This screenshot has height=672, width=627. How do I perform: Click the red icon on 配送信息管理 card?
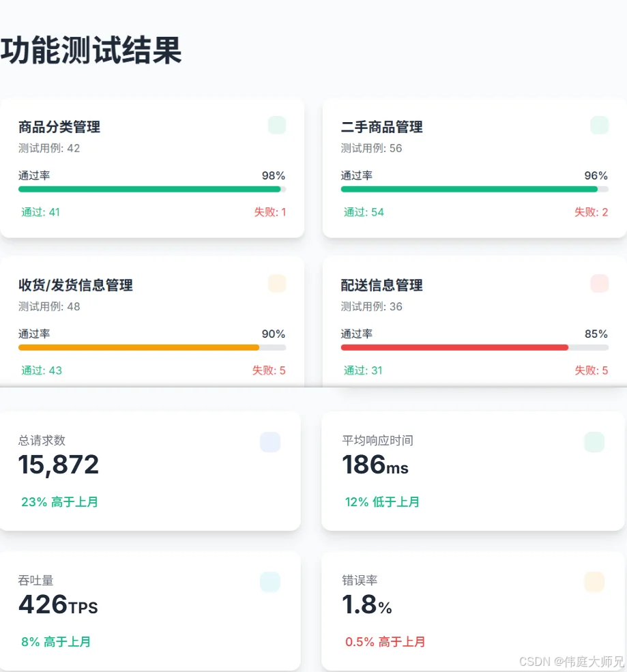tap(599, 283)
